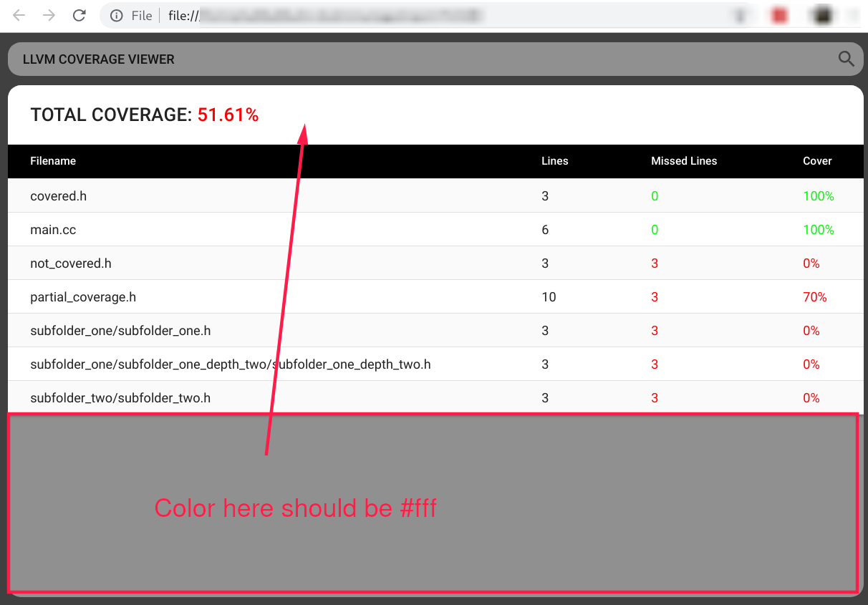This screenshot has height=605, width=868.
Task: Click the Lines column header
Action: [x=554, y=161]
